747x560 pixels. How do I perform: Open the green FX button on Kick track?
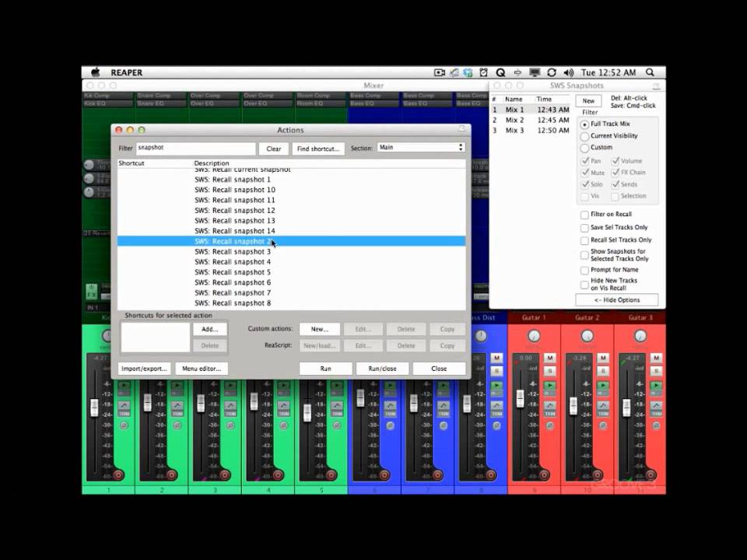point(92,291)
